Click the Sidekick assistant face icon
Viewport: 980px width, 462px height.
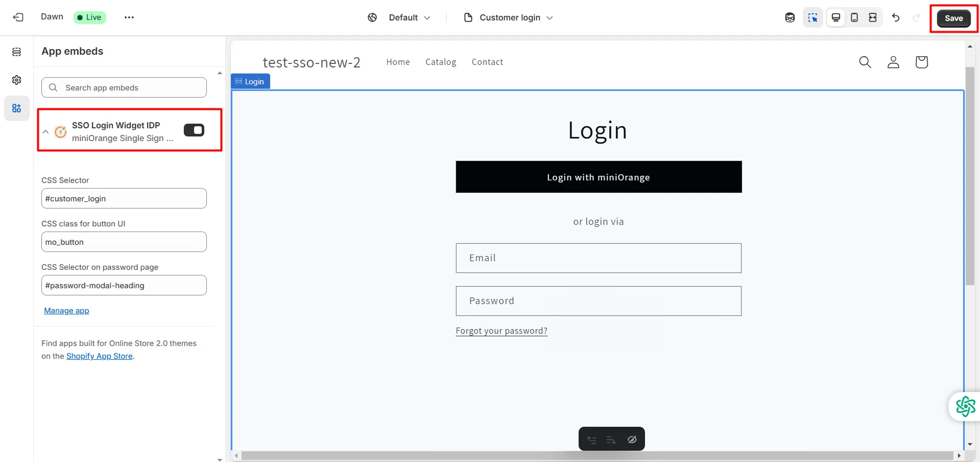pyautogui.click(x=790, y=17)
